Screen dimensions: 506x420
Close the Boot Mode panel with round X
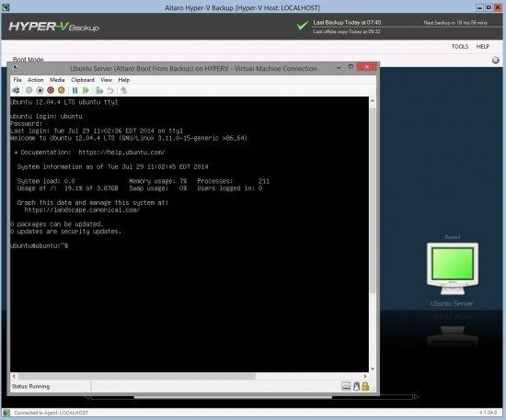pyautogui.click(x=496, y=60)
